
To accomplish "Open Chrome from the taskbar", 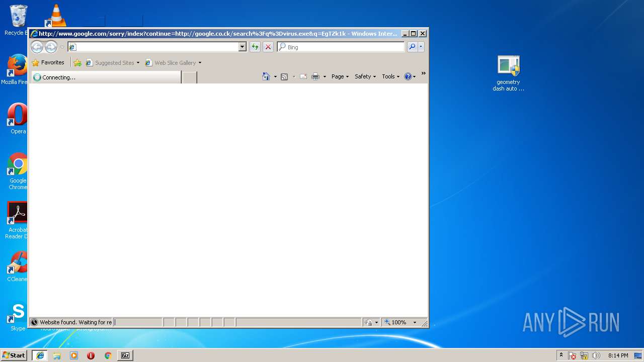I will (x=108, y=355).
